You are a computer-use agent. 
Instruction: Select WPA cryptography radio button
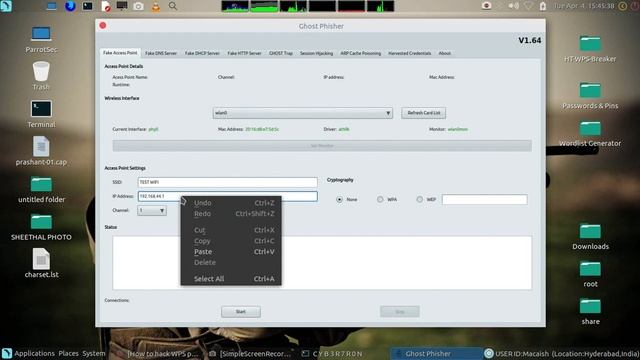coord(380,200)
